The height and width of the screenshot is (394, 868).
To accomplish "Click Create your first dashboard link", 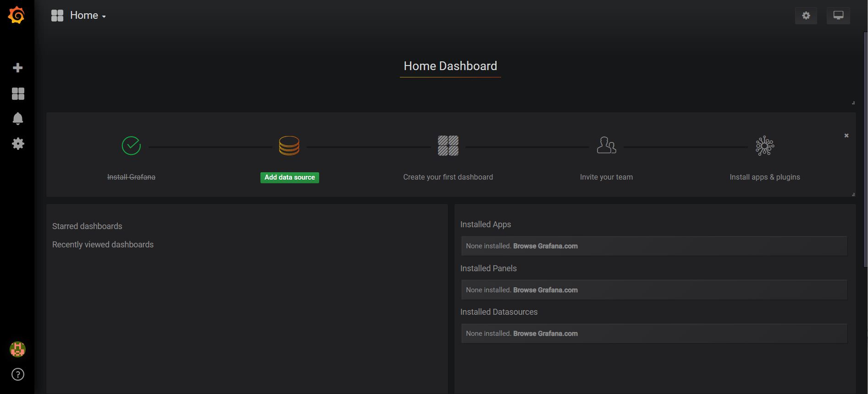I will 448,177.
